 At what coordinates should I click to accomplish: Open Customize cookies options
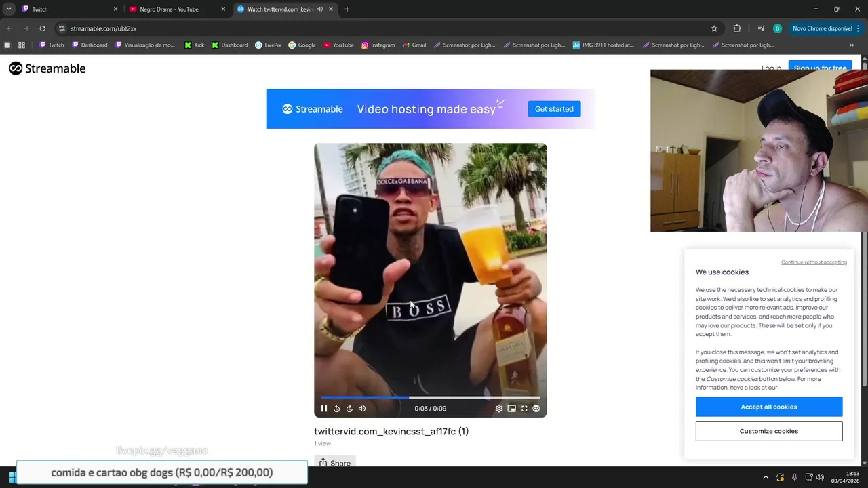769,431
